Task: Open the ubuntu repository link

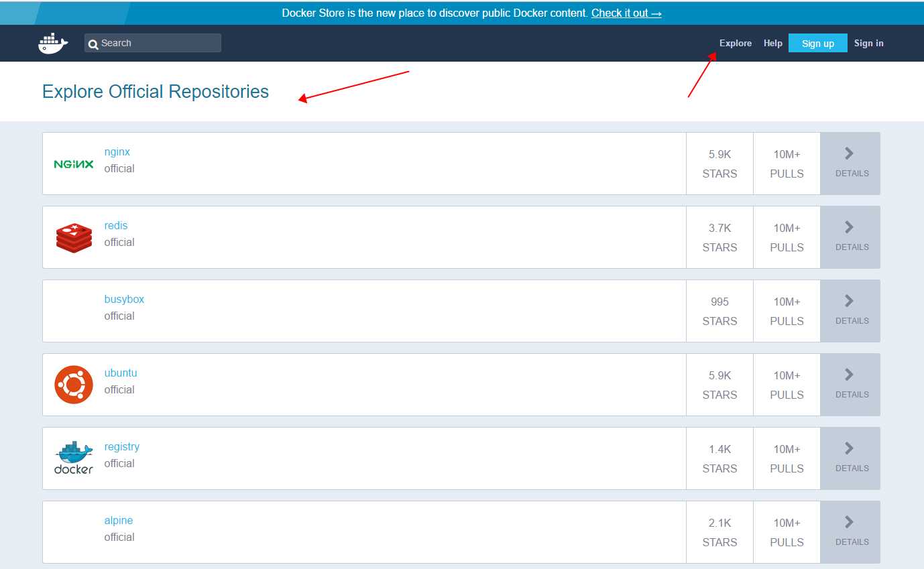Action: pos(121,373)
